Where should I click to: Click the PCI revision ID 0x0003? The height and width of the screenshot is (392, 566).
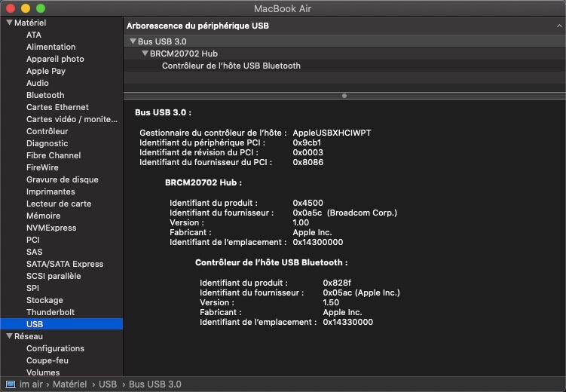(308, 152)
